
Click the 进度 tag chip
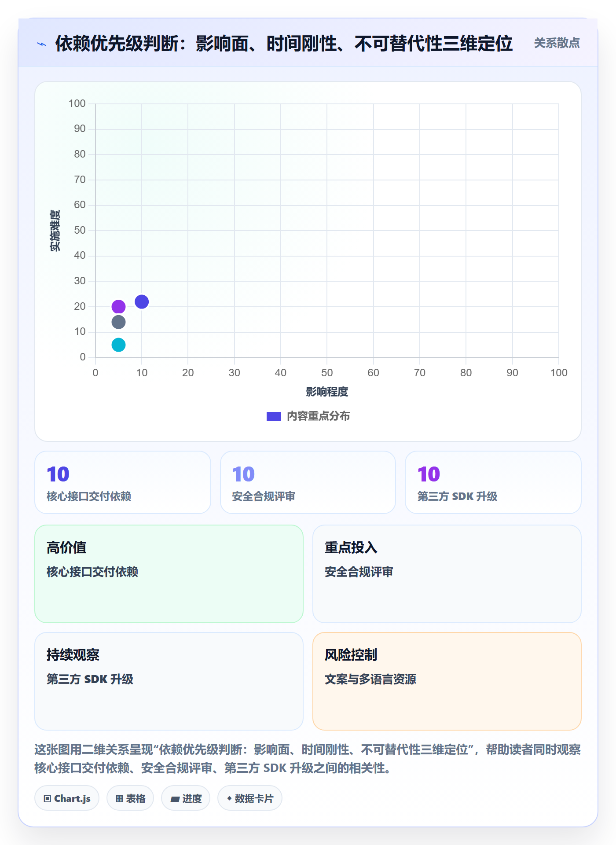click(x=186, y=798)
